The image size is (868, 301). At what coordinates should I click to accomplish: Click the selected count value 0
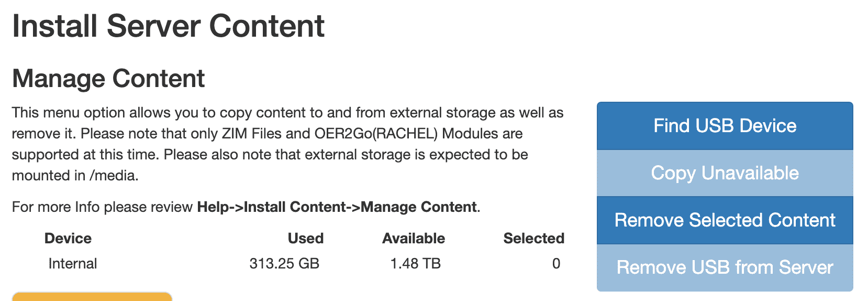(556, 263)
